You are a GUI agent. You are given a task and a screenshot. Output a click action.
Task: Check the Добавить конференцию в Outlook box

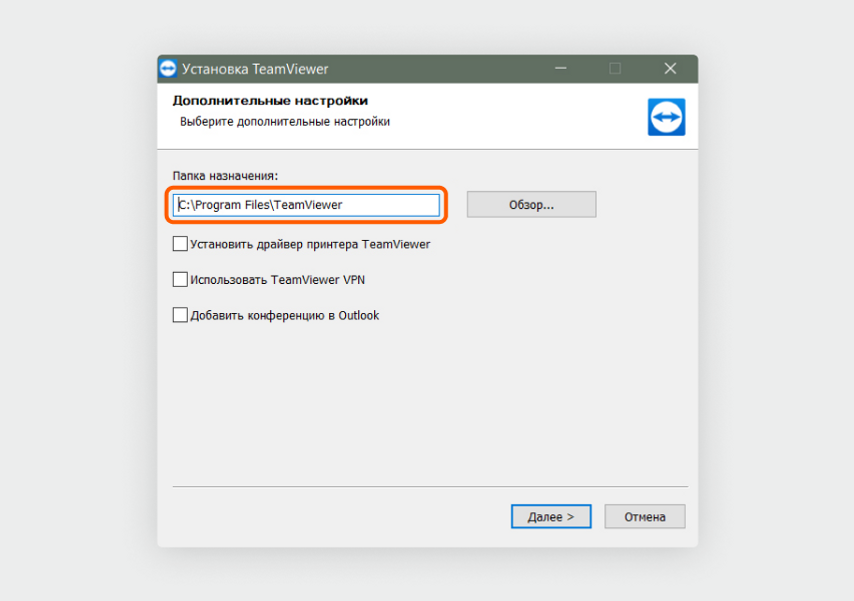[180, 315]
